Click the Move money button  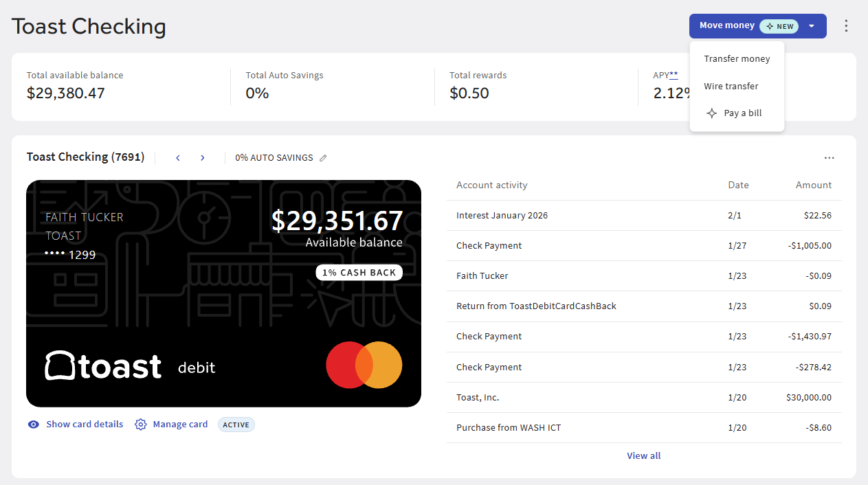pos(727,26)
